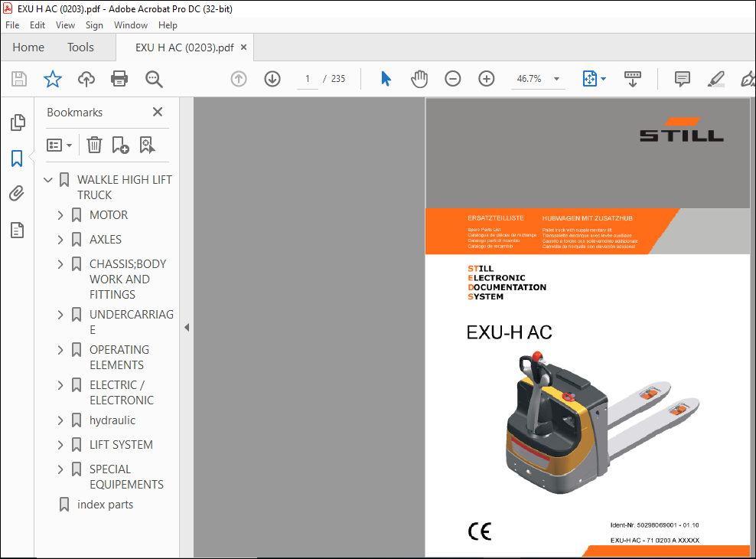Click the Save file icon
The image size is (756, 559).
click(x=19, y=79)
